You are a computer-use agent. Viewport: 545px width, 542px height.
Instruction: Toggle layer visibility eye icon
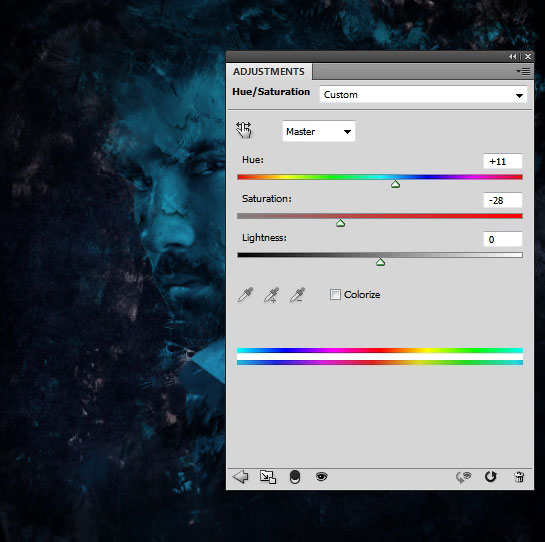pyautogui.click(x=322, y=476)
